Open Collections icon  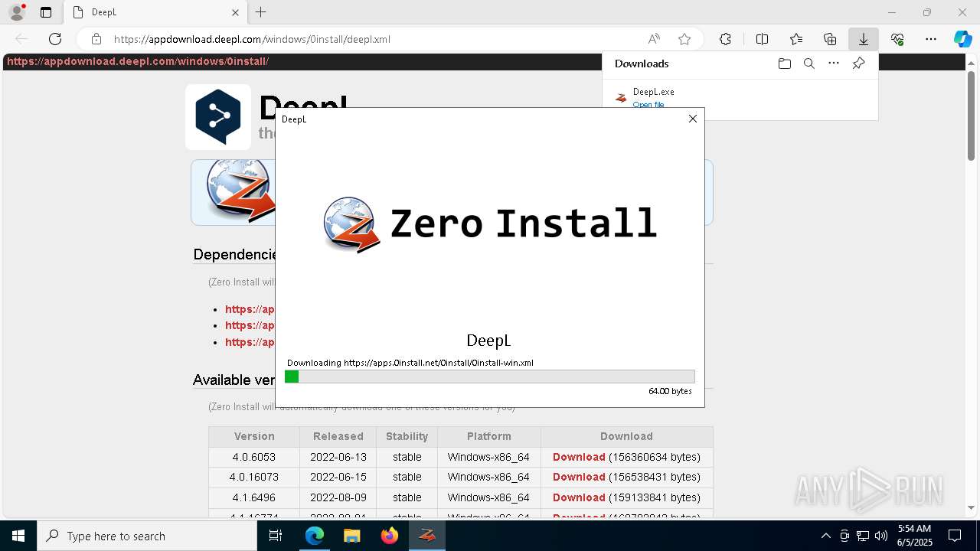[x=830, y=39]
